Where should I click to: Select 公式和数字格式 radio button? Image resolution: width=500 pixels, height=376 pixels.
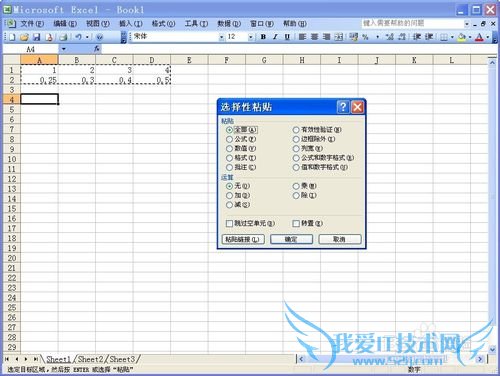(x=296, y=158)
